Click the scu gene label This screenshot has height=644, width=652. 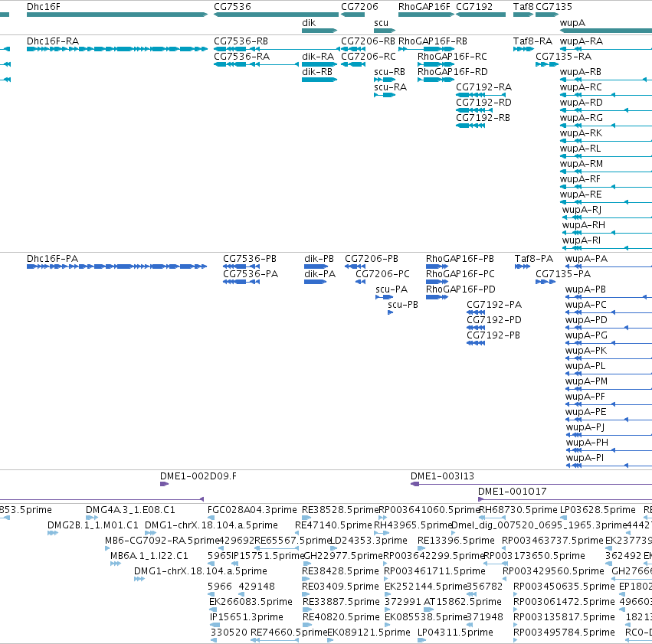tap(381, 23)
